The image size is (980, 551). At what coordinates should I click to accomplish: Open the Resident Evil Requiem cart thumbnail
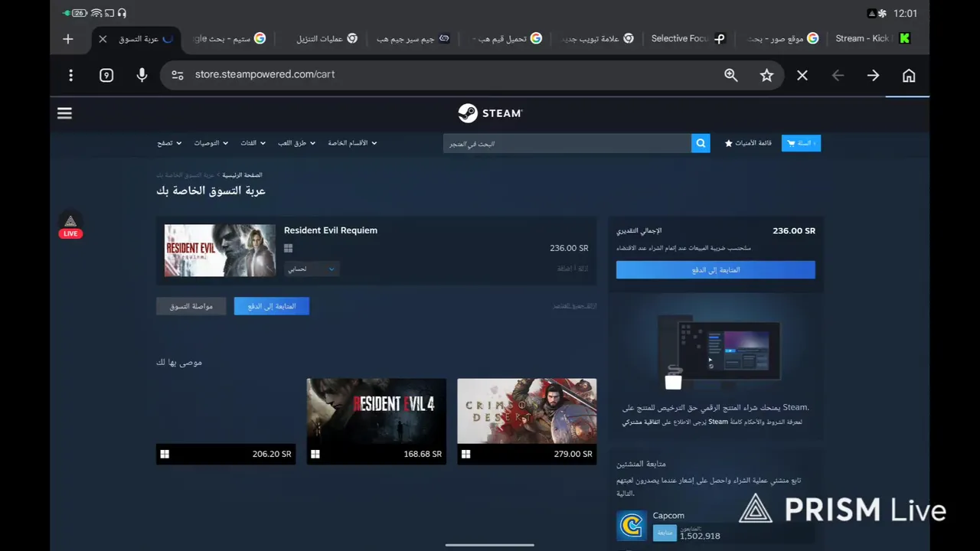220,250
